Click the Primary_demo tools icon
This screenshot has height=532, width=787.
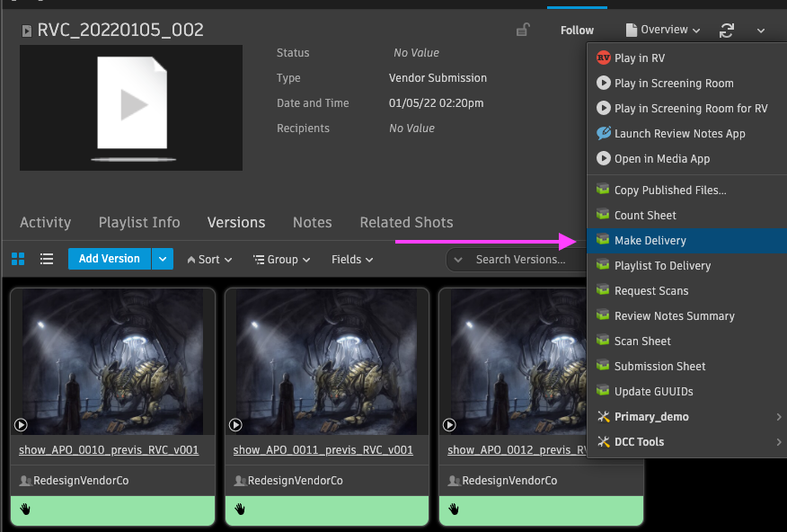coord(604,417)
